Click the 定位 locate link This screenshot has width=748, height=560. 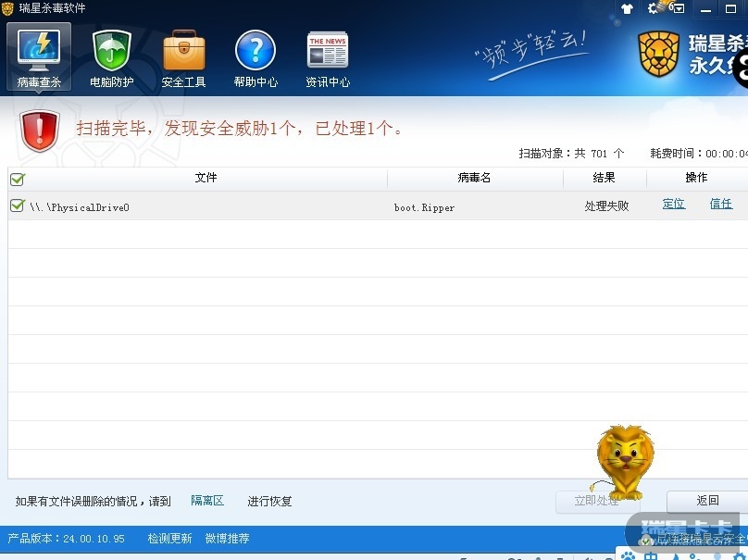pyautogui.click(x=674, y=205)
